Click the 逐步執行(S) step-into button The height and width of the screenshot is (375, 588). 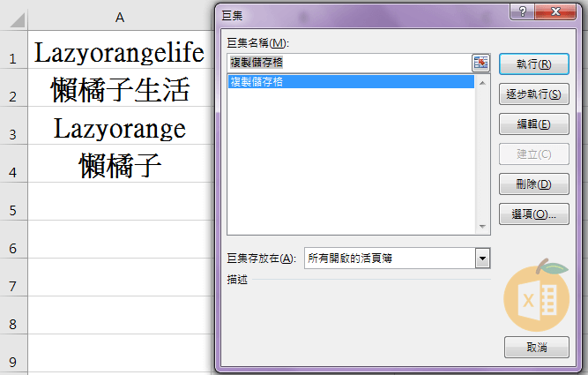(x=533, y=94)
